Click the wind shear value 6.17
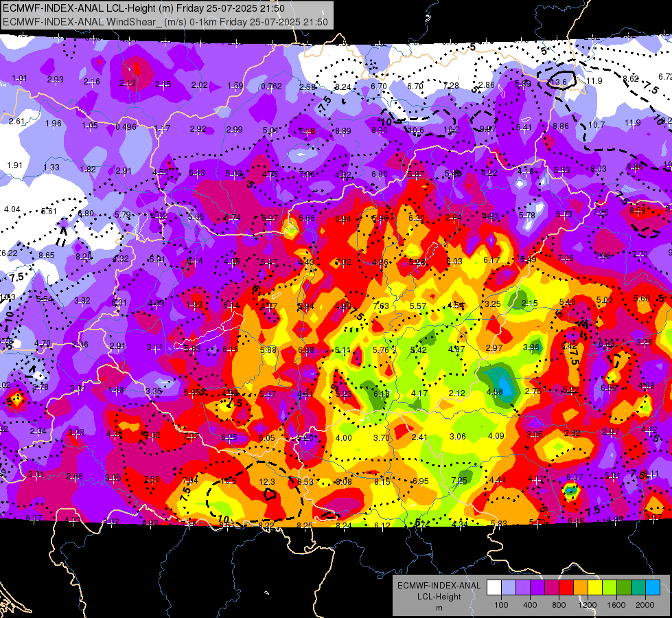672x618 pixels. 491,260
